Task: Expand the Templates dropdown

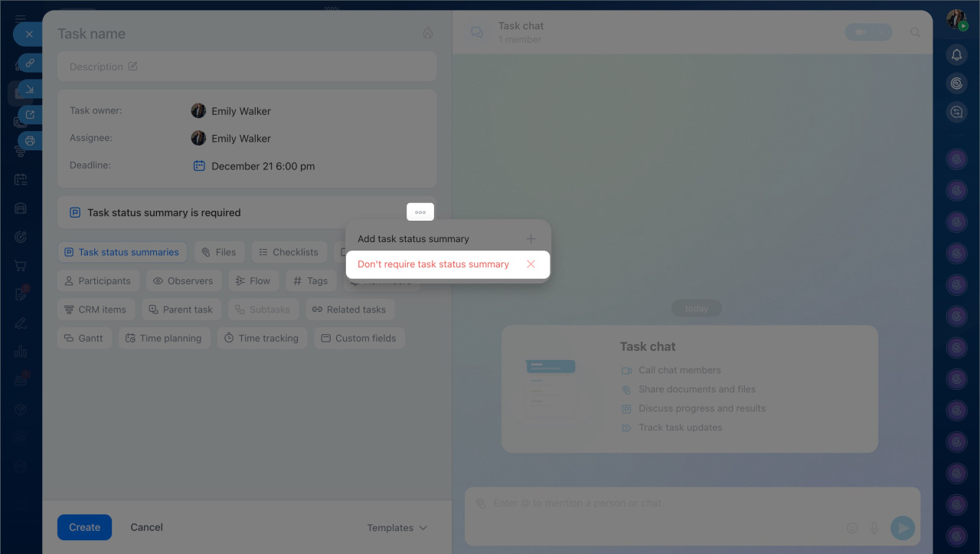Action: 397,528
